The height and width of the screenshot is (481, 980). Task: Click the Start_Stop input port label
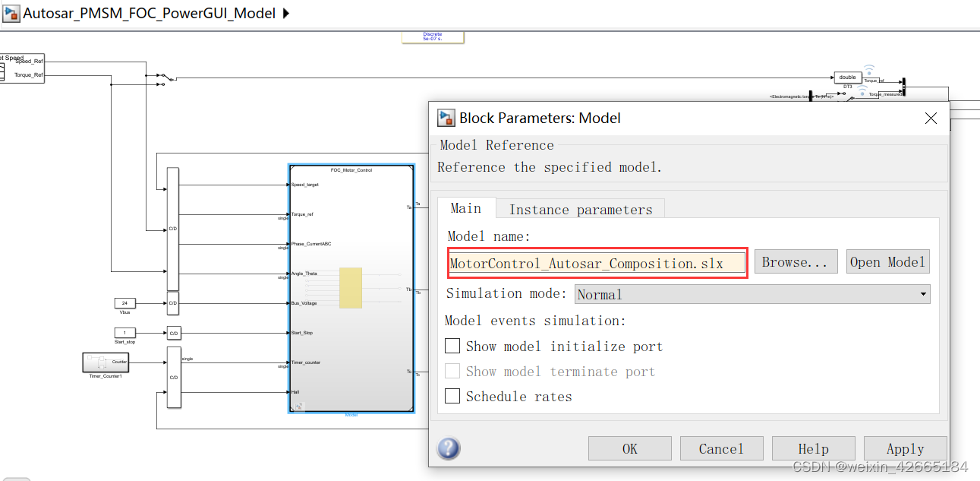coord(301,333)
